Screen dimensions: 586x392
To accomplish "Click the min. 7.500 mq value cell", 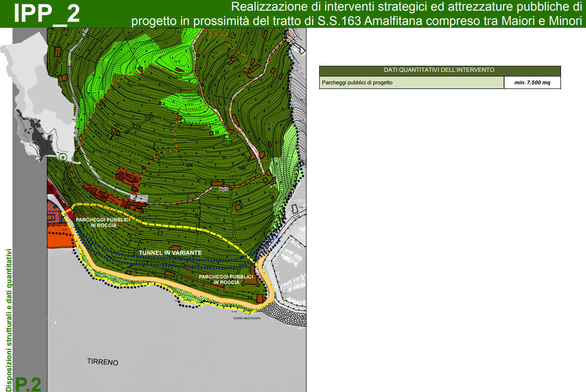I will [x=532, y=83].
